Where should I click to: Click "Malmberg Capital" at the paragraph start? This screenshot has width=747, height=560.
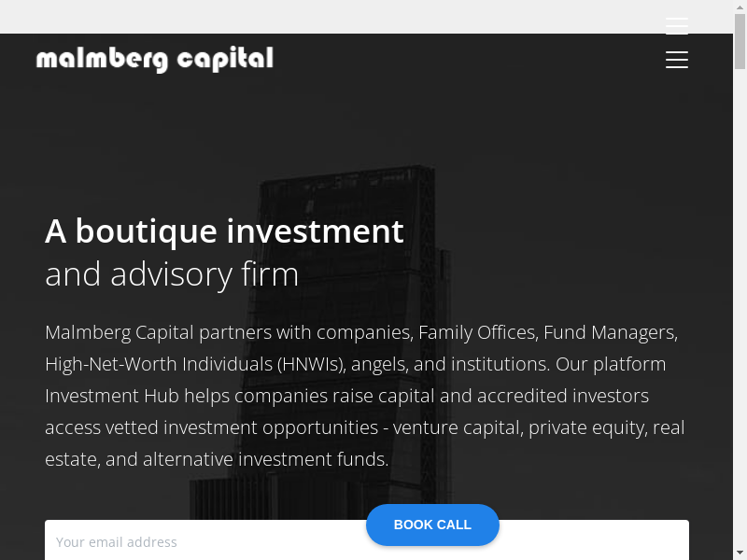(119, 332)
